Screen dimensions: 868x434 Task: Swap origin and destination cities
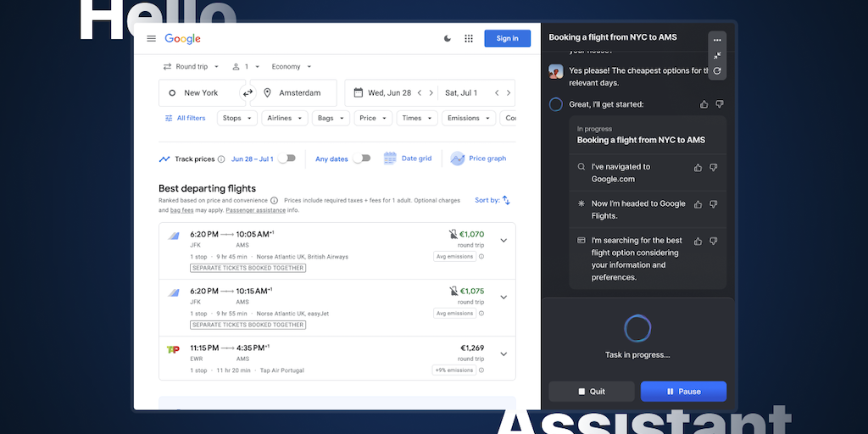248,93
